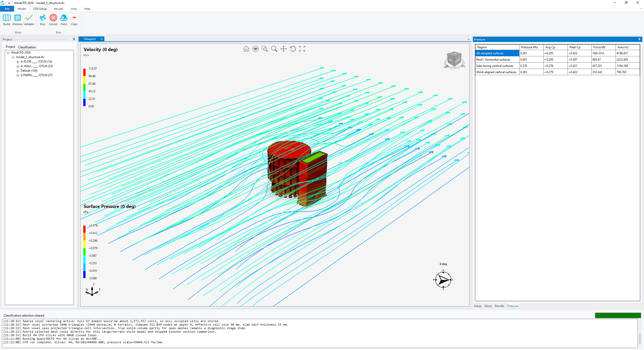Viewport: 644px width, 350px height.
Task: Sort by the Force kN column header
Action: coord(603,47)
